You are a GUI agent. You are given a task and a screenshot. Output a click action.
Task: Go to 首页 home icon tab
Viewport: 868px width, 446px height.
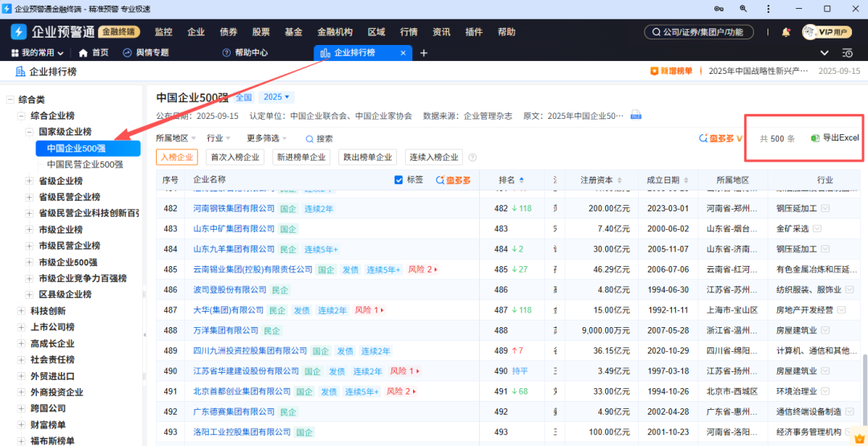pyautogui.click(x=93, y=53)
